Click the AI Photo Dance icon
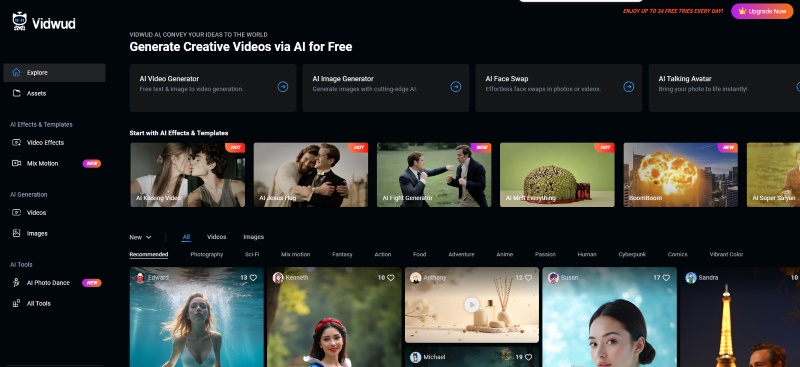Viewport: 800px width, 367px height. pyautogui.click(x=16, y=283)
